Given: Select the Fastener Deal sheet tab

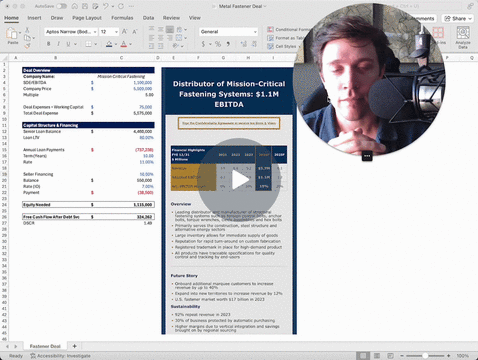Looking at the screenshot, I should (x=45, y=346).
